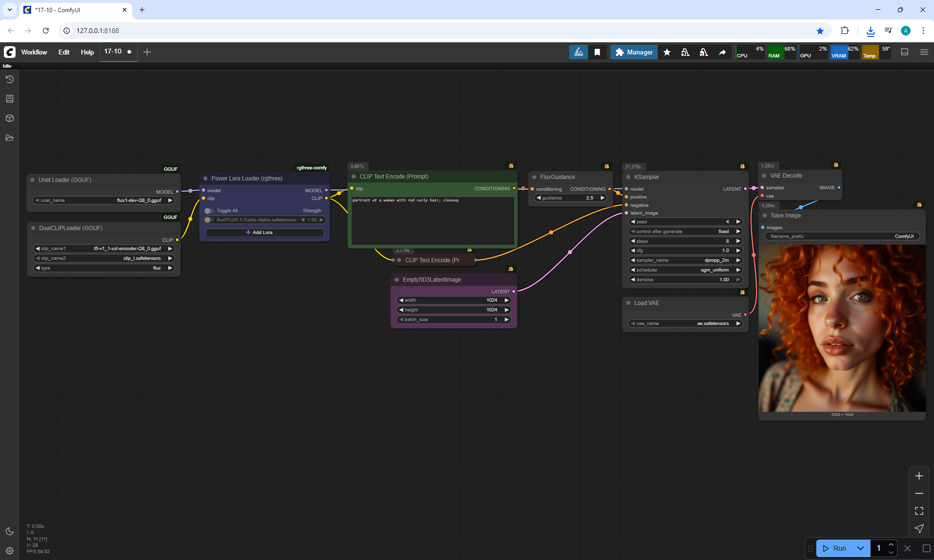Toggle dark theme moon icon
Viewport: 934px width, 560px height.
click(10, 531)
